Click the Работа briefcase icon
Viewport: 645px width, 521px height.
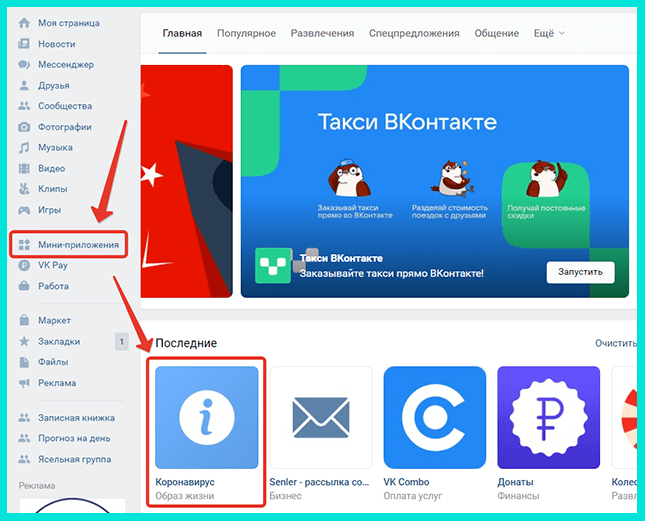(24, 286)
